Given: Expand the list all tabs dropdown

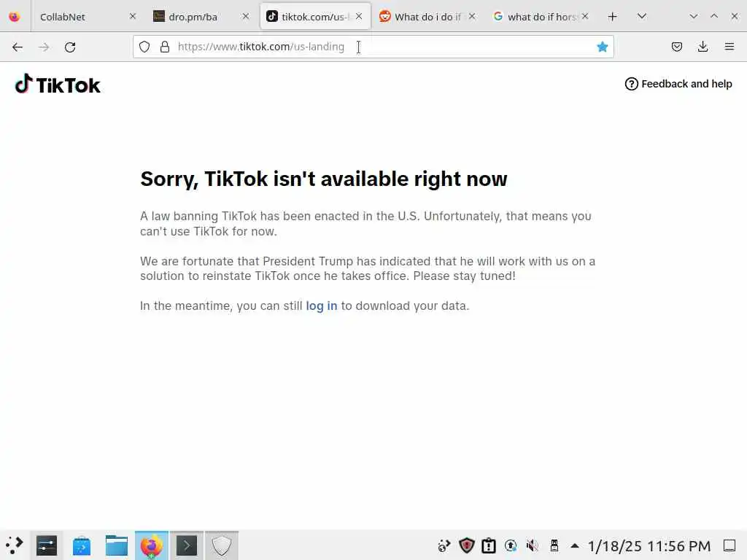Looking at the screenshot, I should click(x=642, y=17).
